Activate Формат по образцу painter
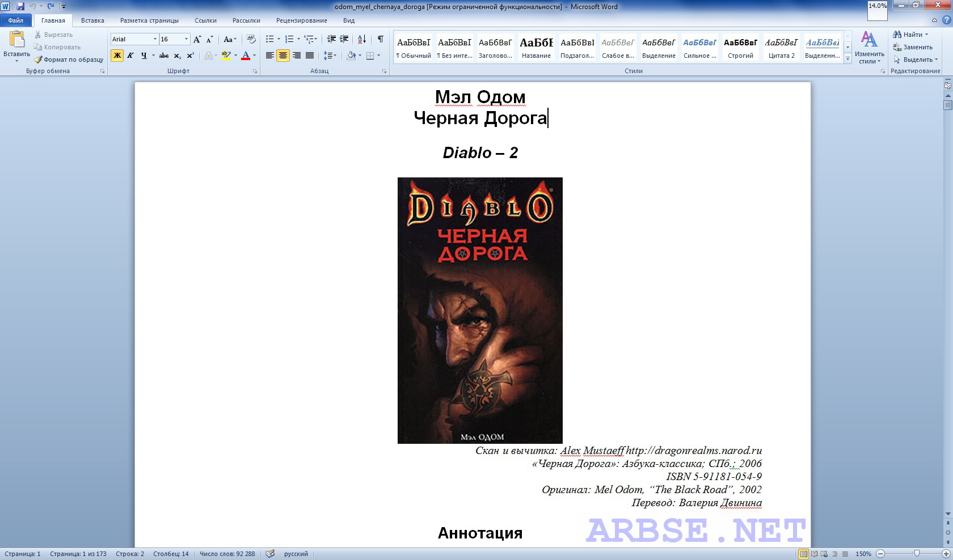The image size is (953, 560). (69, 60)
